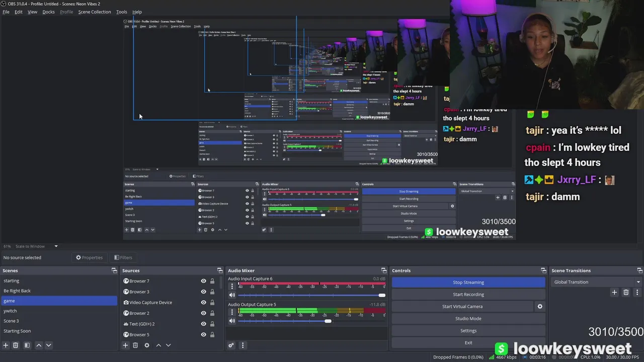
Task: Open Audio Mixer bottom three-dot menu
Action: click(x=243, y=345)
